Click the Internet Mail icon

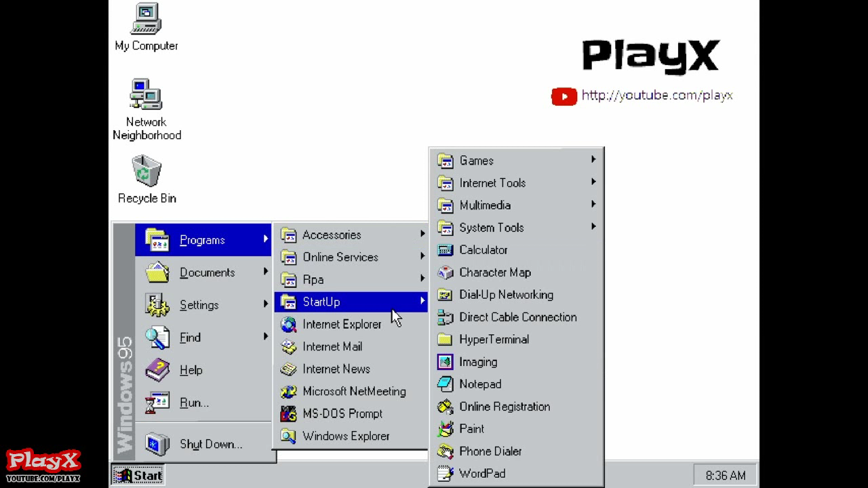click(288, 346)
